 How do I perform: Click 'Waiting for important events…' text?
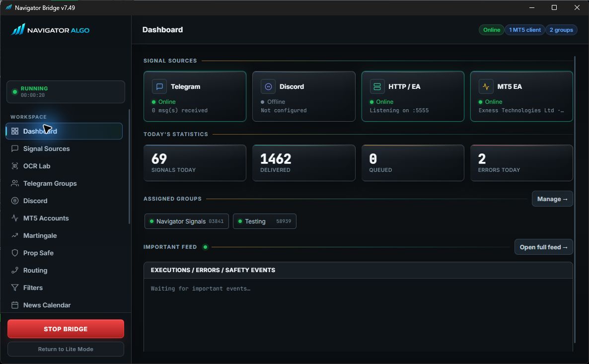201,289
